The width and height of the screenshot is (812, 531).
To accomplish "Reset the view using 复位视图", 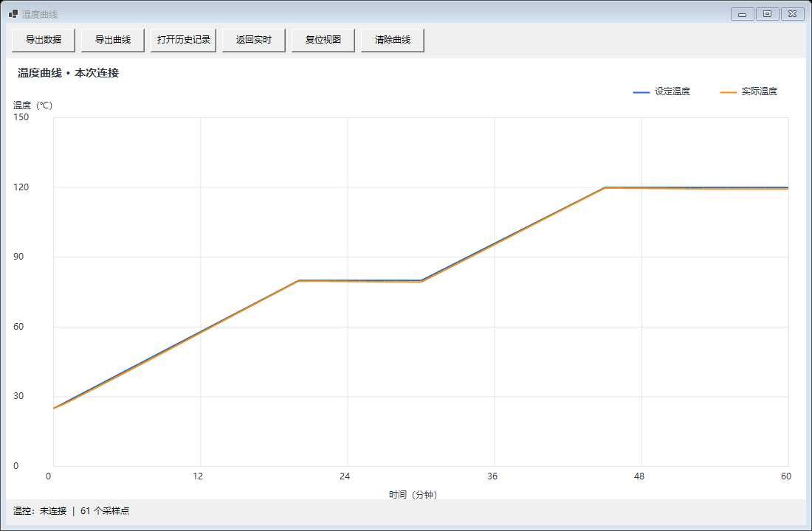I will pyautogui.click(x=323, y=40).
